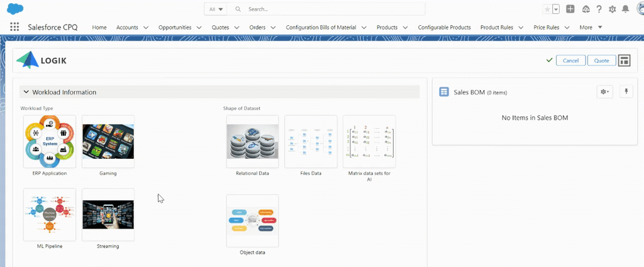Click the Salesforce cloud logo

[x=15, y=9]
